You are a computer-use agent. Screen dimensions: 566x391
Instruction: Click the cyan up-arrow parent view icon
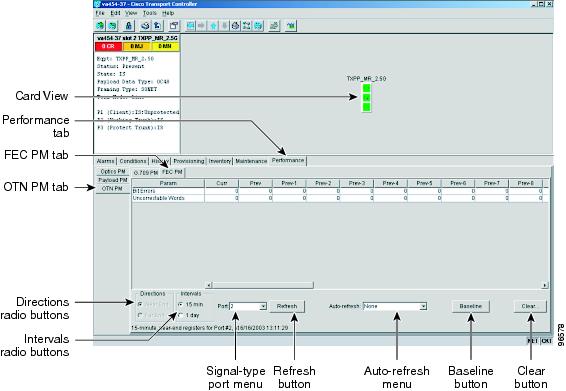pos(214,26)
